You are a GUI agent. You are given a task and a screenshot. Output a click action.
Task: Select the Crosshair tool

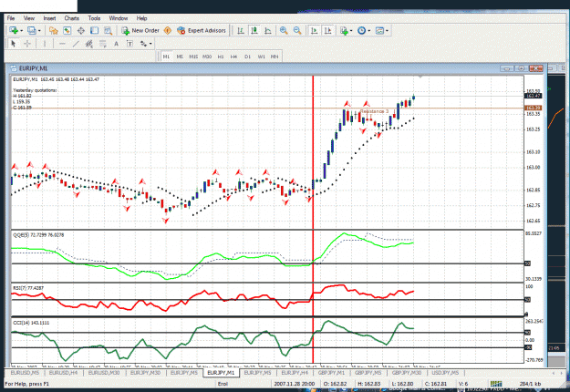26,44
